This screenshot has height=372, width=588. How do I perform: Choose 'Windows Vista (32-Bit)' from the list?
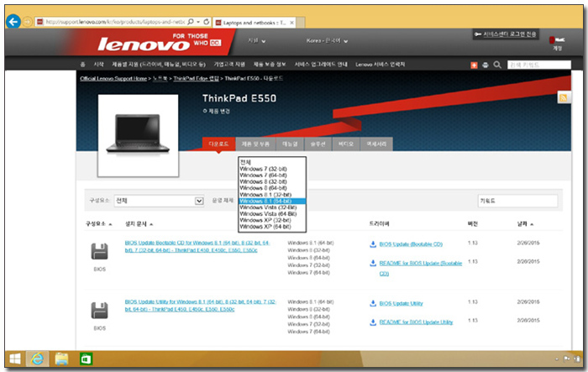point(272,207)
